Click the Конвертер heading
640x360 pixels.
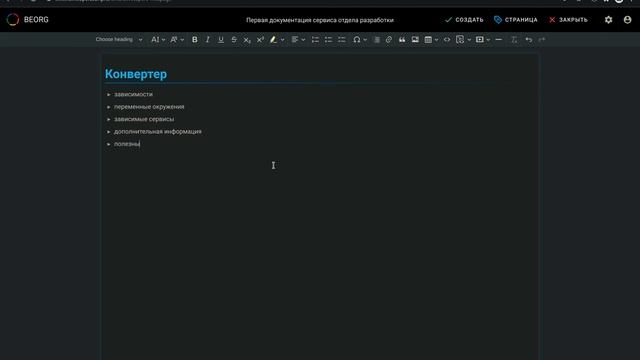[x=136, y=74]
